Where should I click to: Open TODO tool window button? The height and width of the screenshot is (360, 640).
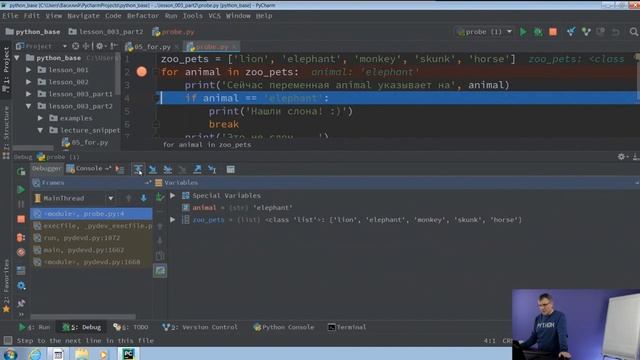coord(131,327)
